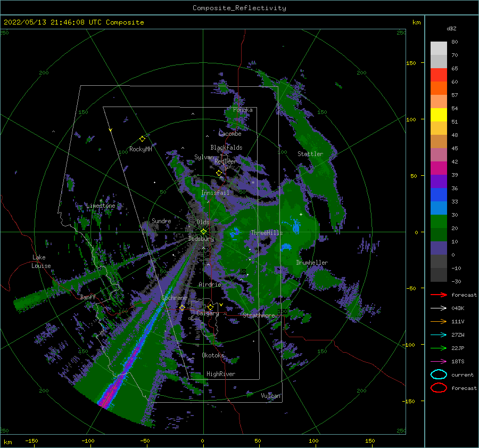Select the orange 111V arrow icon
Screen dimensions: 479x448
pyautogui.click(x=439, y=321)
